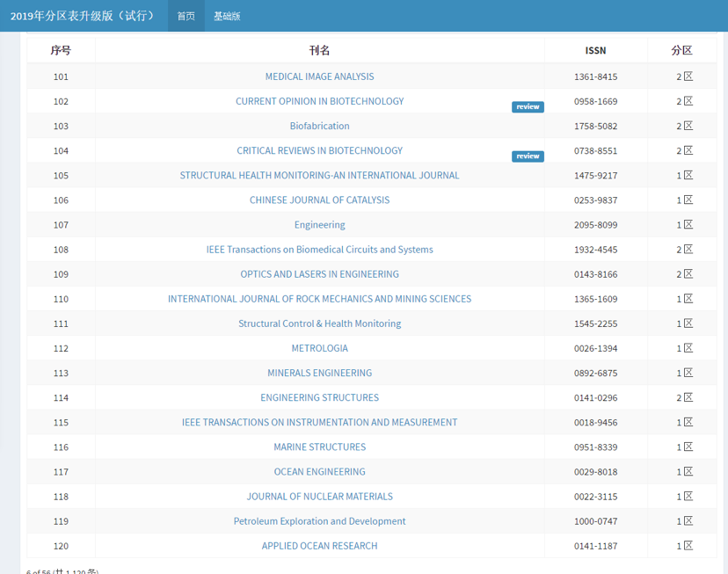Open MINERALS ENGINEERING journal page

point(319,373)
